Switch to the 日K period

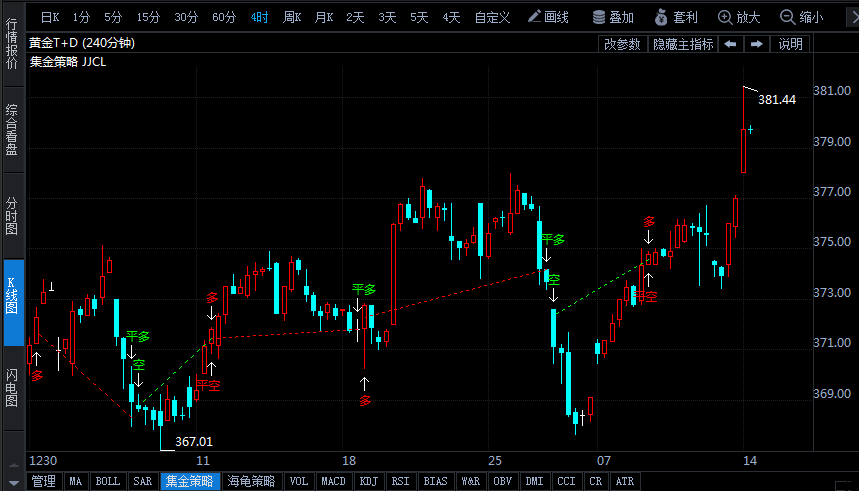(50, 18)
